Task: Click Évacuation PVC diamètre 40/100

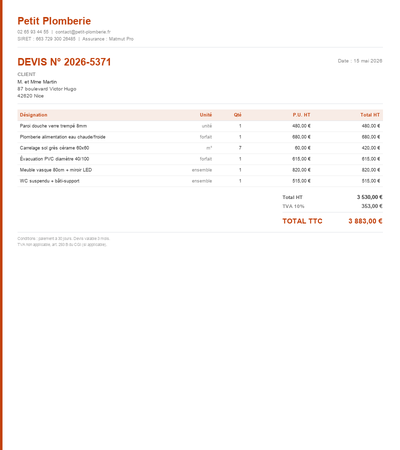Action: [54, 159]
